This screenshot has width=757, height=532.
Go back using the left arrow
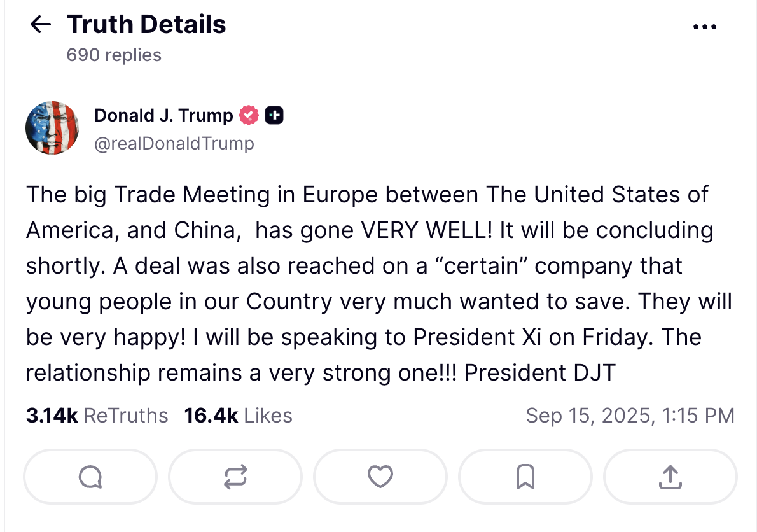[x=41, y=25]
